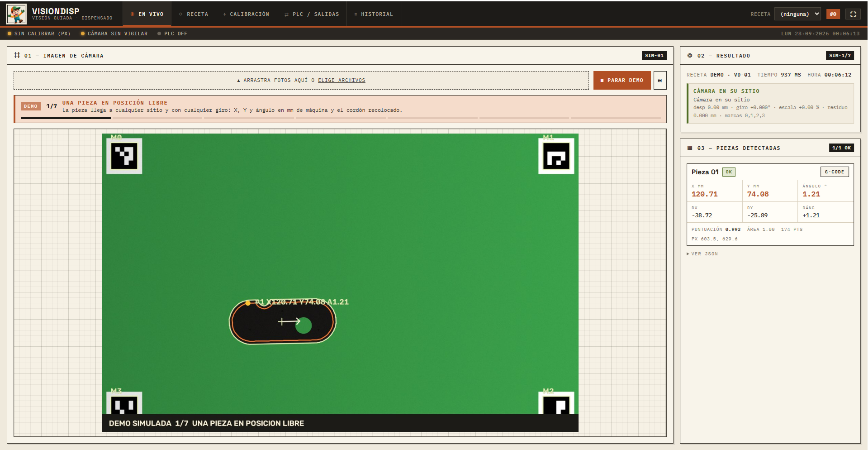The width and height of the screenshot is (868, 450).
Task: Click the M1 fiducial marker in camera image
Action: coord(556,156)
